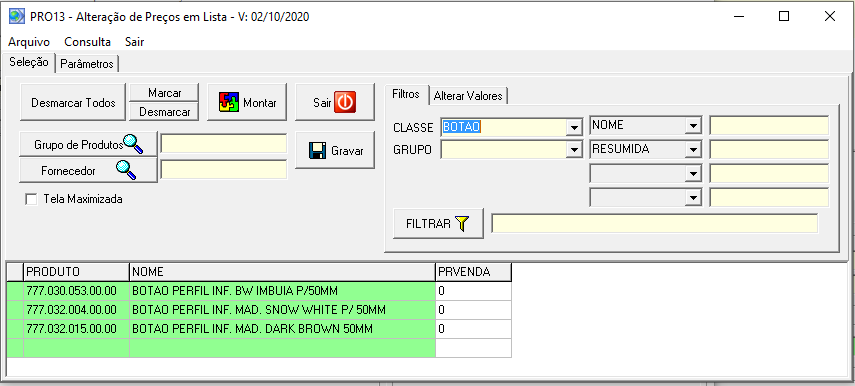Click the input field next to Fornecedor
855x386 pixels.
tap(224, 170)
